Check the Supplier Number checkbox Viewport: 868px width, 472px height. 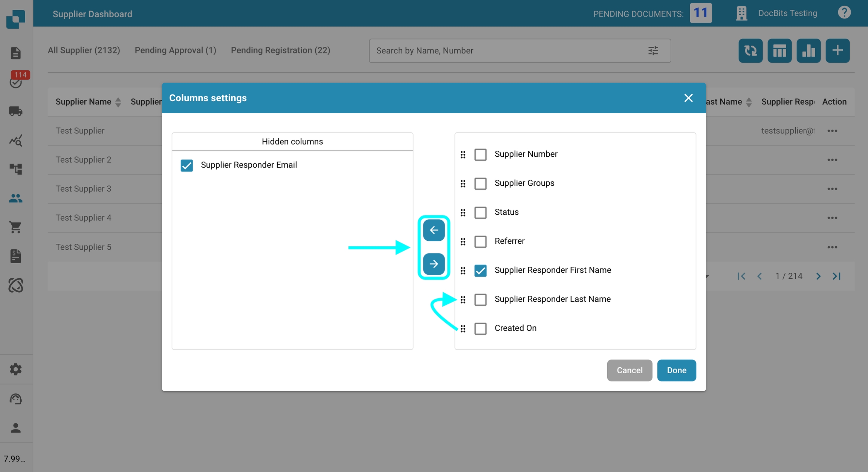pyautogui.click(x=480, y=154)
